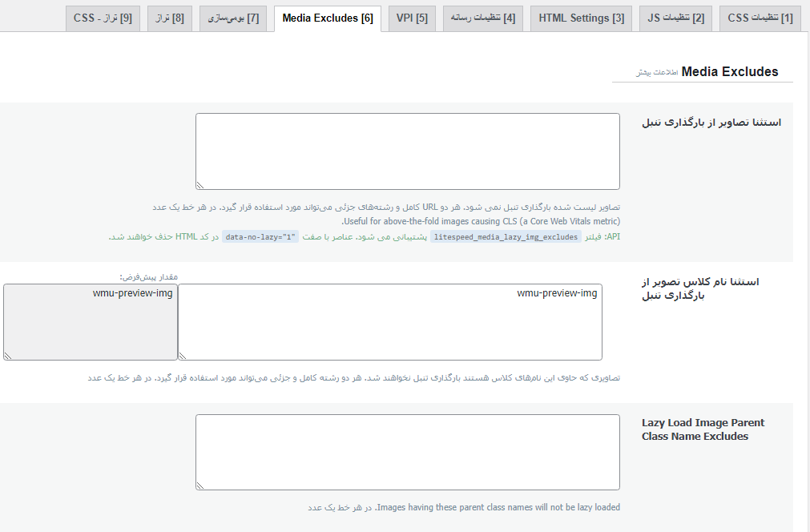Click the Media Excludes [6] tab
The image size is (810, 532).
pos(327,18)
